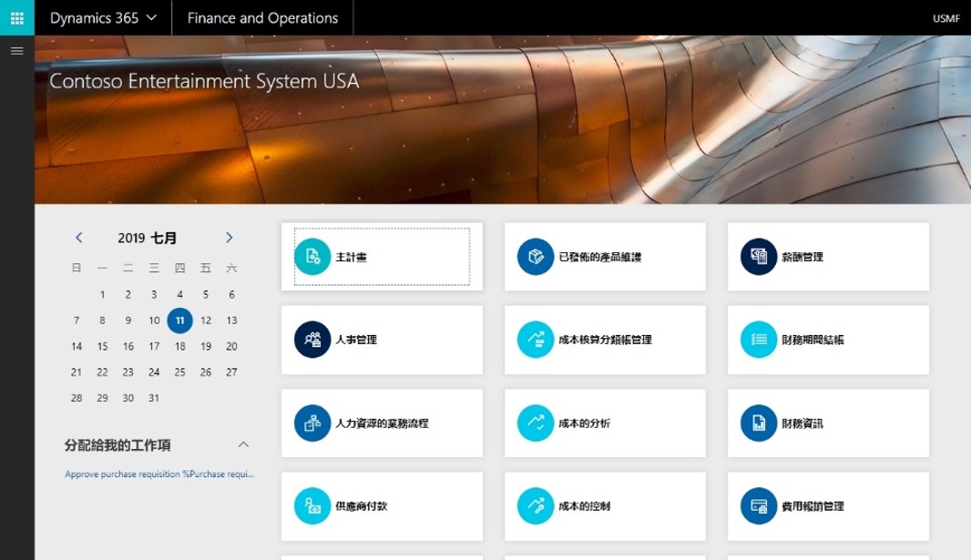Click the 主計畫 tile icon

[312, 256]
